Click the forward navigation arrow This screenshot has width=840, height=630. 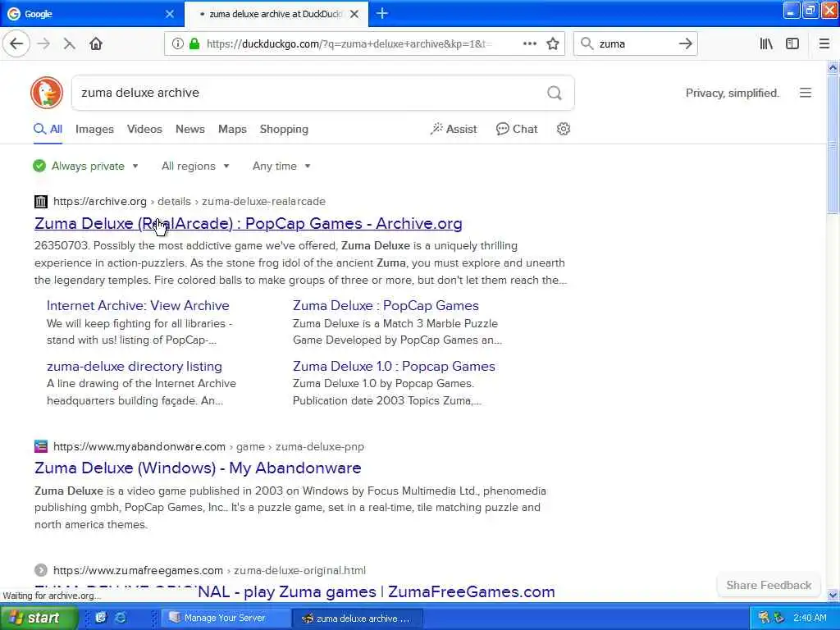point(44,44)
